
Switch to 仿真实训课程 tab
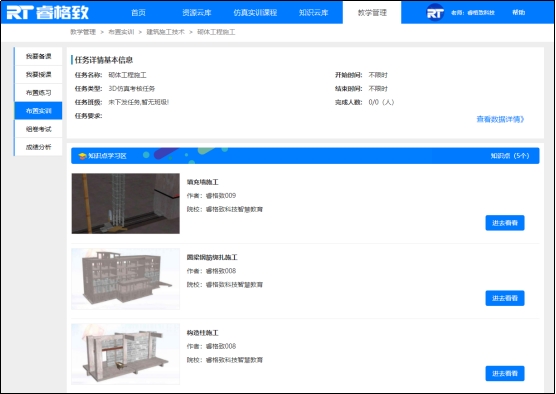pos(255,13)
